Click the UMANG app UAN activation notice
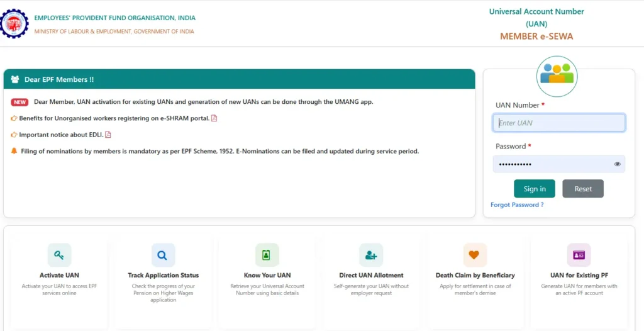 [x=203, y=101]
